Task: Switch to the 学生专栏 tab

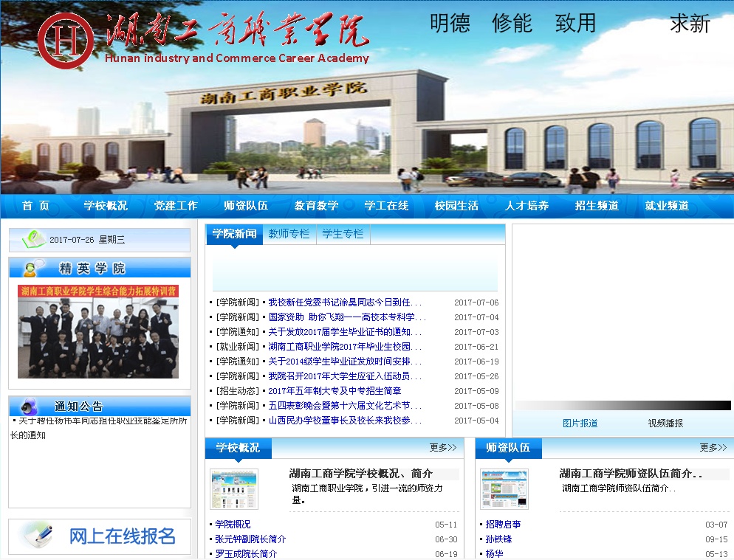Action: coord(343,234)
